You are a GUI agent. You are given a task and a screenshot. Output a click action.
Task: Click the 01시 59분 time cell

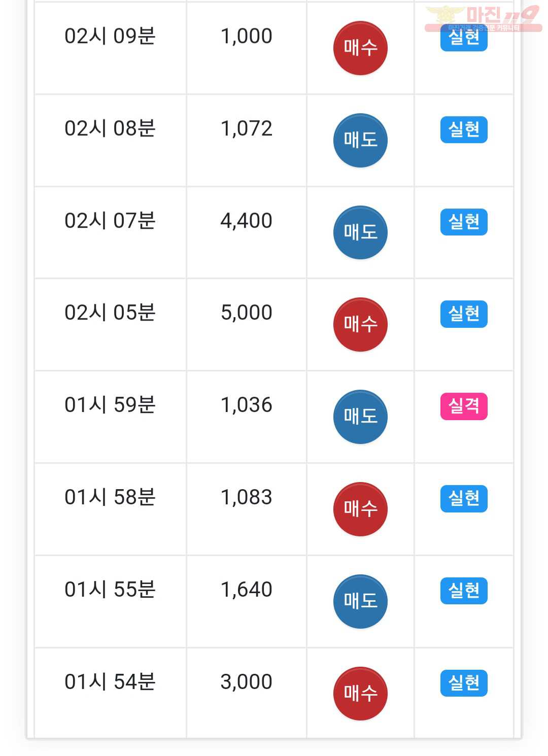[110, 405]
